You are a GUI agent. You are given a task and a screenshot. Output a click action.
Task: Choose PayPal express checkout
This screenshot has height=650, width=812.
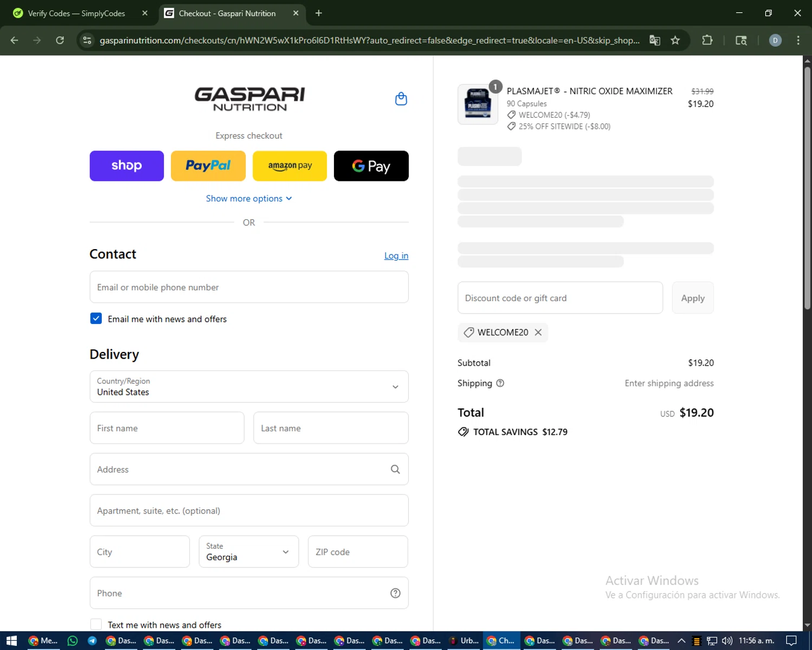coord(208,166)
